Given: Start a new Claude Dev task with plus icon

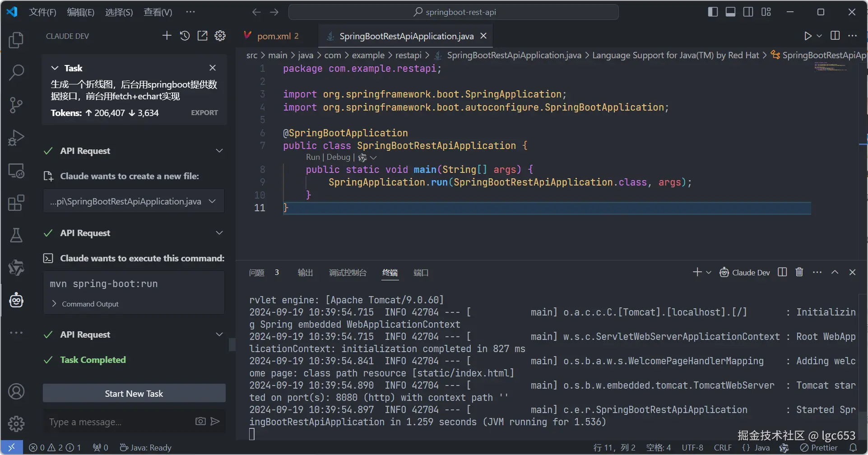Looking at the screenshot, I should tap(167, 36).
